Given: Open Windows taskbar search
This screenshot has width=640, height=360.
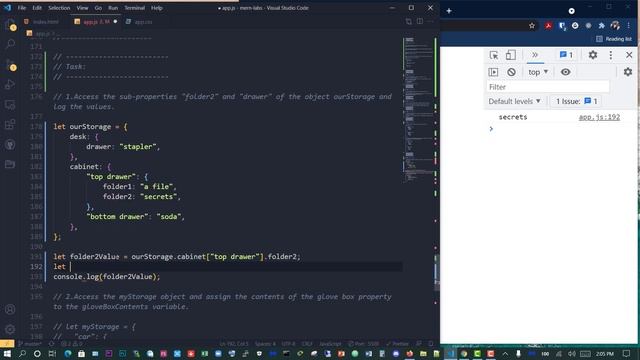Looking at the screenshot, I should pos(22,353).
